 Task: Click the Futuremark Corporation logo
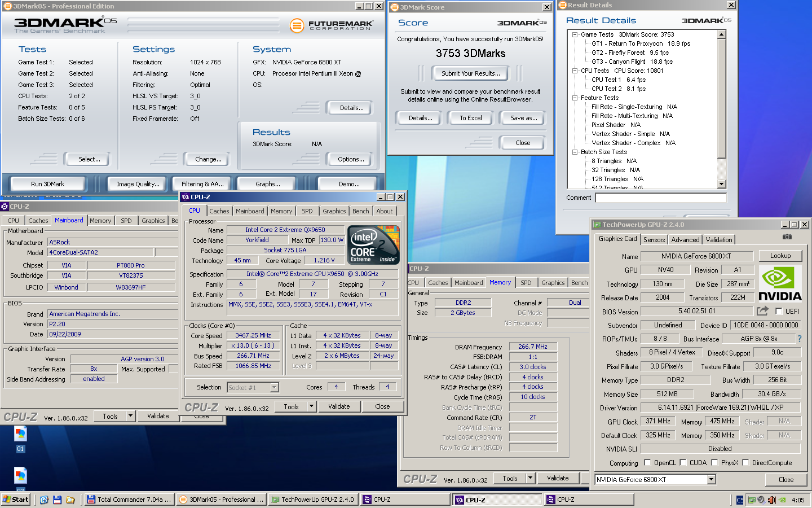click(331, 25)
